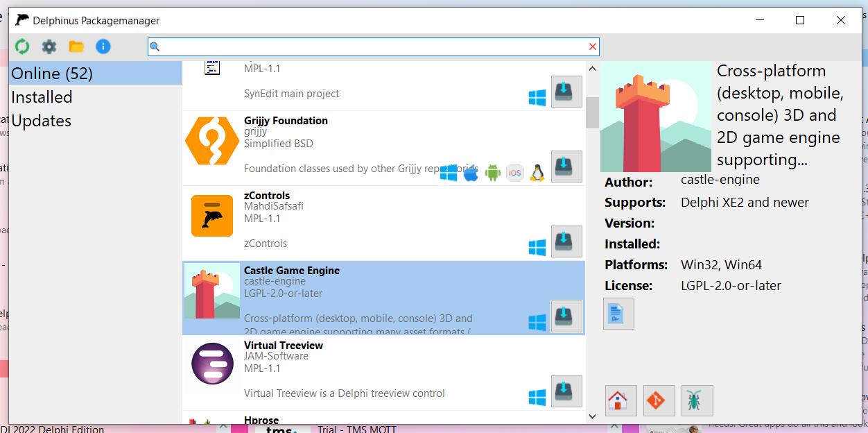Click the scroll-down arrow of the package list
The height and width of the screenshot is (433, 868).
click(592, 416)
